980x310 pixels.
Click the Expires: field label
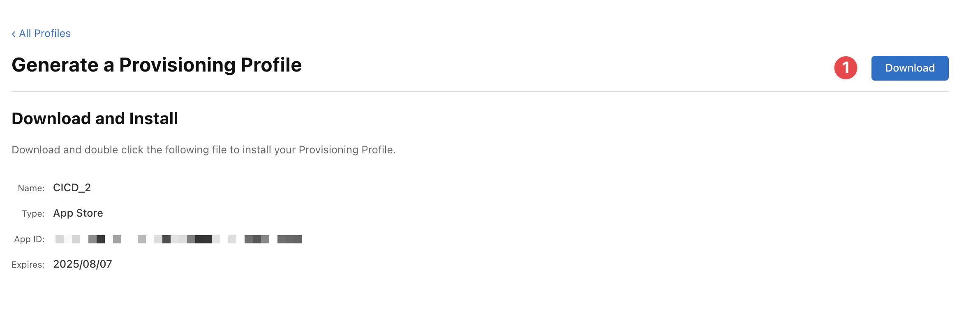coord(28,265)
